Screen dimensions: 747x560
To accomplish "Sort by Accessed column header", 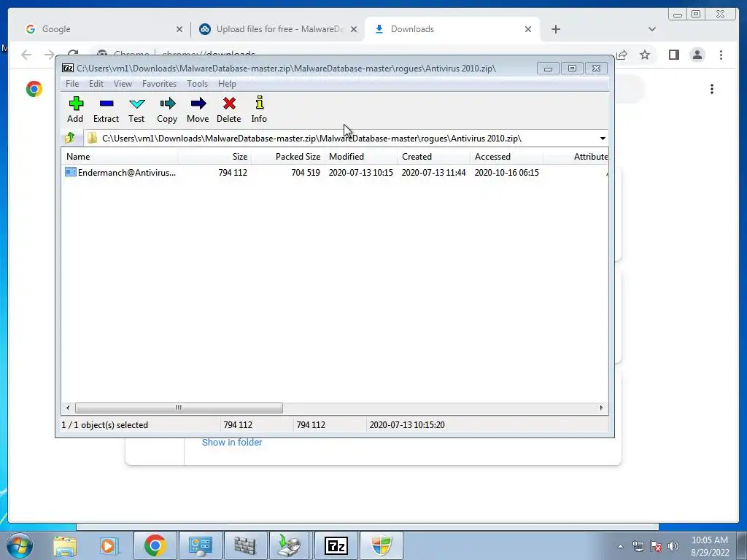I will click(506, 157).
